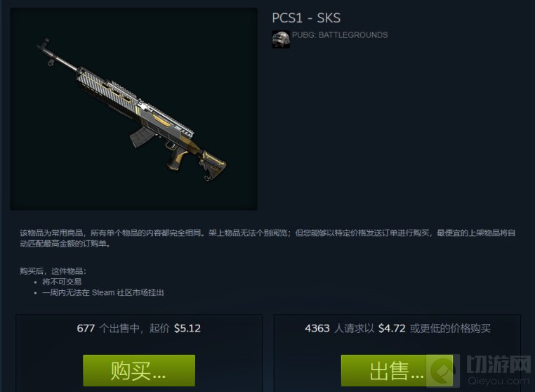Click the PCS1 - SKS item title
The width and height of the screenshot is (535, 392).
[306, 18]
